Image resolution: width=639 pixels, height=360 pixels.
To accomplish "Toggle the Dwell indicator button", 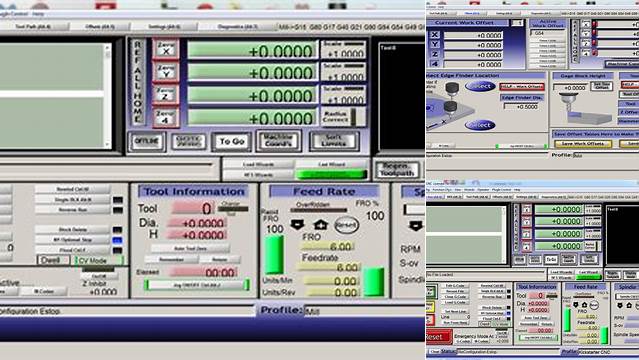I will pyautogui.click(x=53, y=260).
